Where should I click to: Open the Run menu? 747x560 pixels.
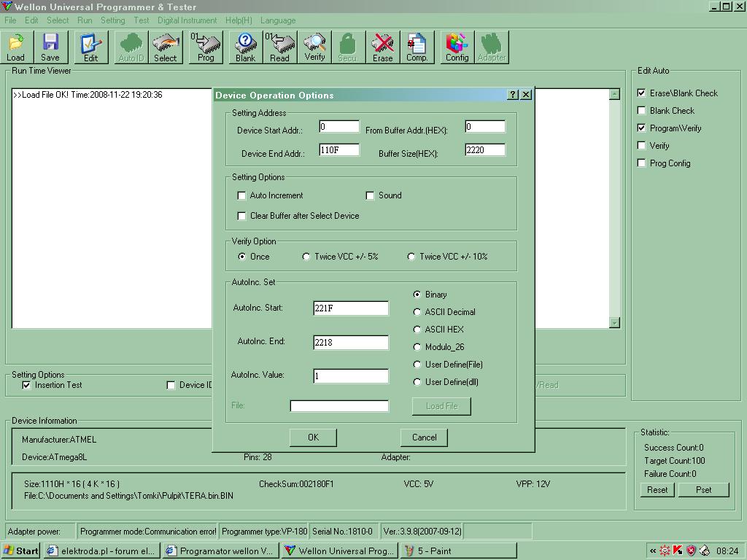(85, 20)
